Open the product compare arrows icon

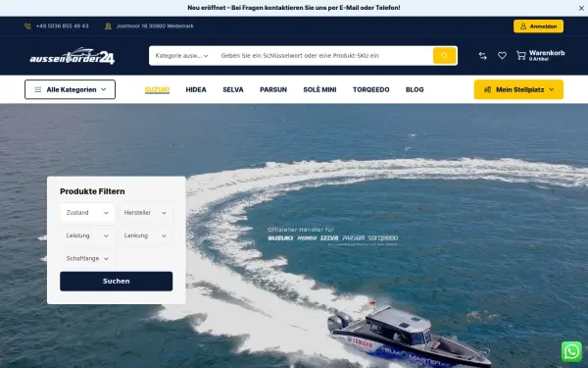pos(482,56)
